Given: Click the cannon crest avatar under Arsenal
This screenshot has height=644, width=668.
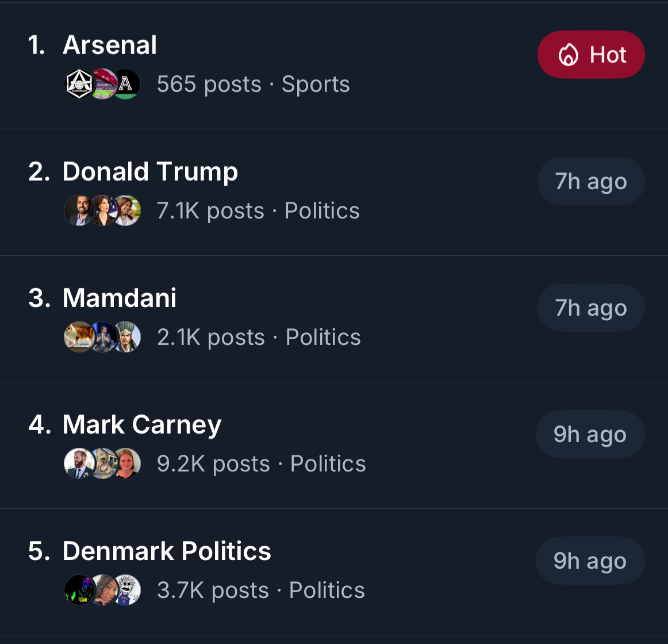Looking at the screenshot, I should tap(79, 85).
